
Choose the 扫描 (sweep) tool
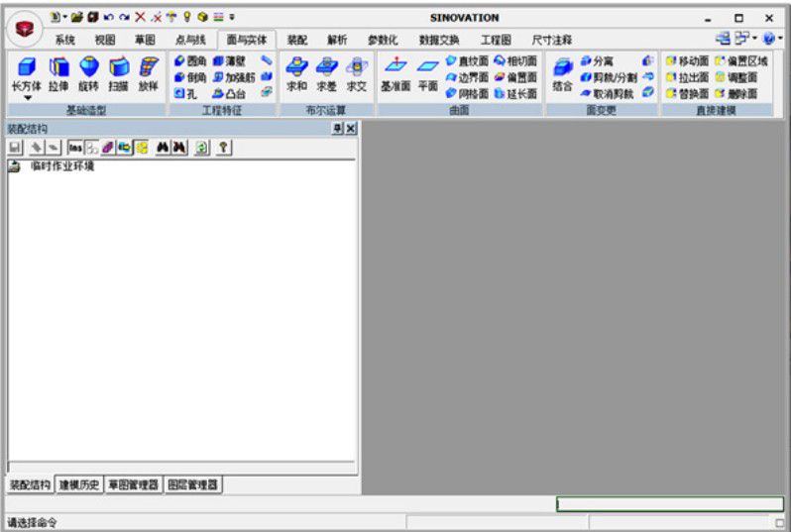point(118,69)
